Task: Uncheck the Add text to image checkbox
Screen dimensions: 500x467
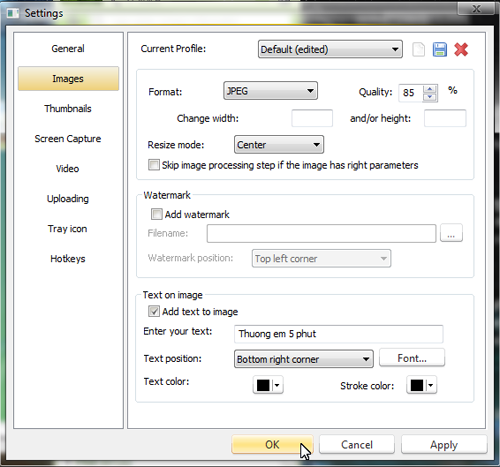Action: 154,311
